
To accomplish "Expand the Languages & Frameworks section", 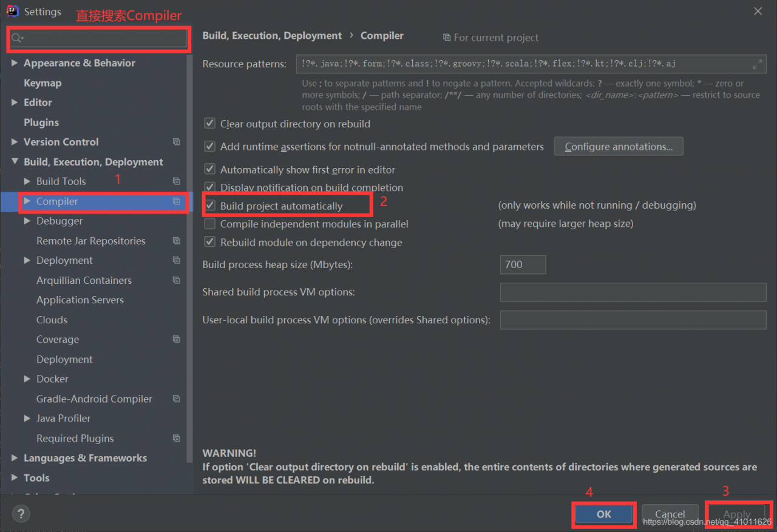I will (x=15, y=458).
